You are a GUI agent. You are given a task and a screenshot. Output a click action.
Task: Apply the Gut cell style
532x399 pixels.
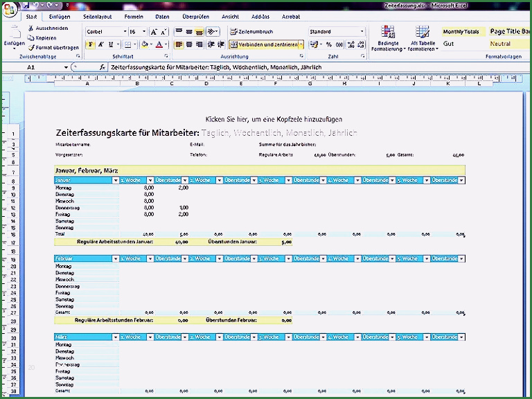[449, 44]
